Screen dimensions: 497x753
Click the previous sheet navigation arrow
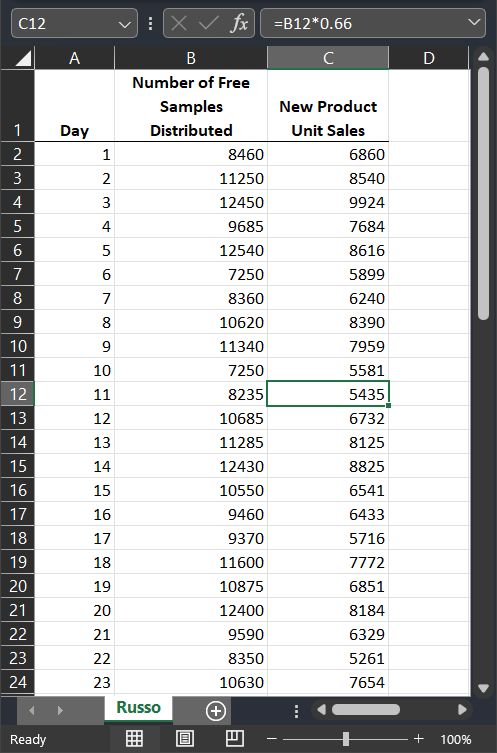point(32,710)
